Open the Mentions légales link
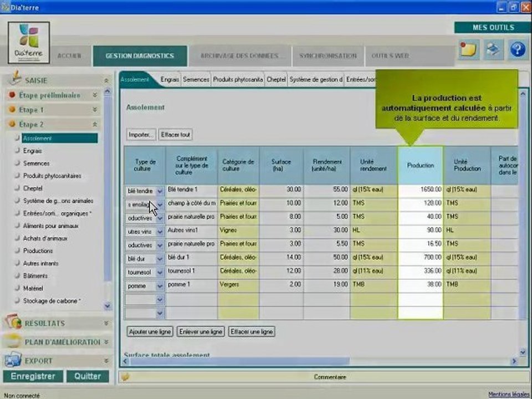This screenshot has width=532, height=399. click(x=508, y=394)
